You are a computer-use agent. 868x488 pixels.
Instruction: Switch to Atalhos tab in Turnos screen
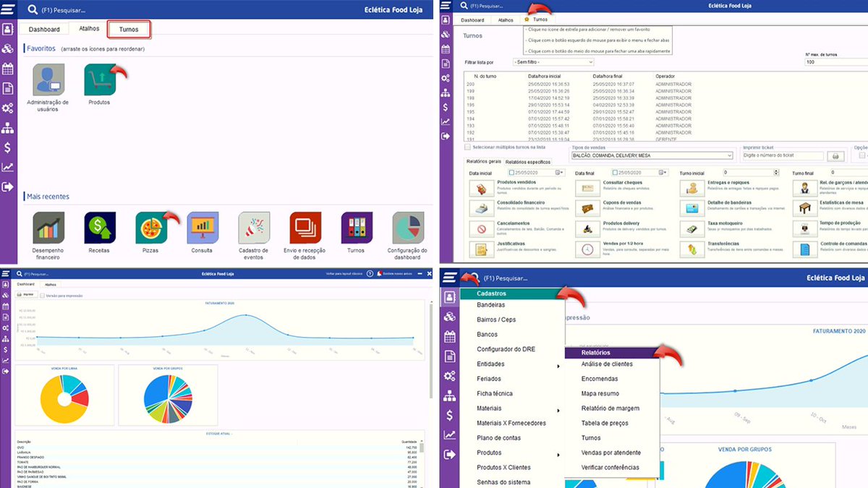[x=506, y=20]
